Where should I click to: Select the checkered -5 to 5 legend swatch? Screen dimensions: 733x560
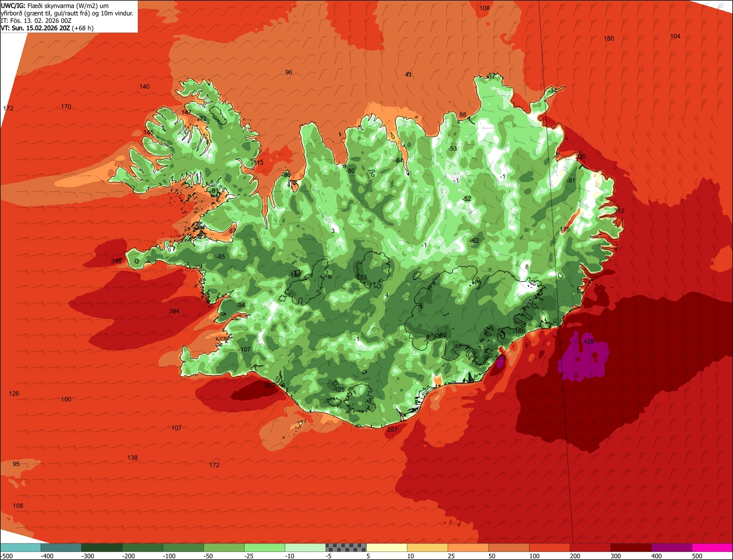pos(346,547)
